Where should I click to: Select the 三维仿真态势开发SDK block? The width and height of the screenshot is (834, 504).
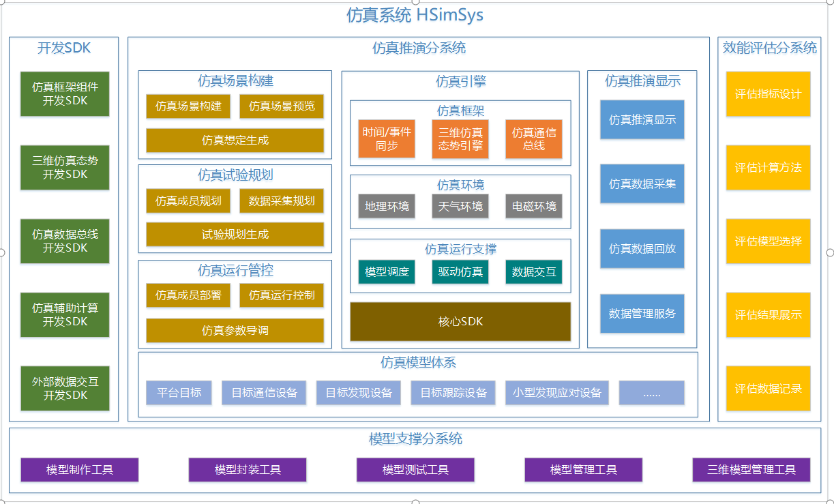pyautogui.click(x=65, y=168)
